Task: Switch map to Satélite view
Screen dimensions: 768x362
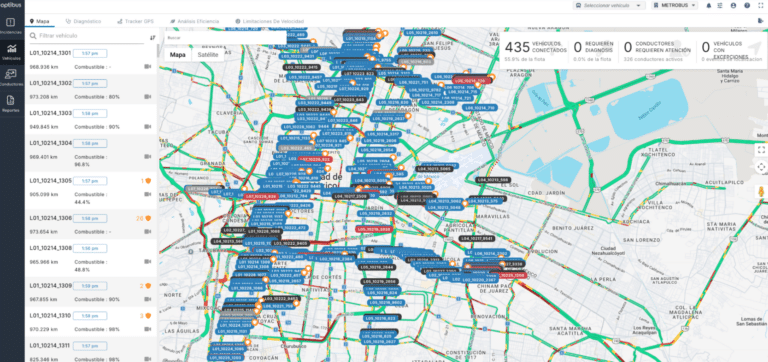Action: [x=208, y=55]
